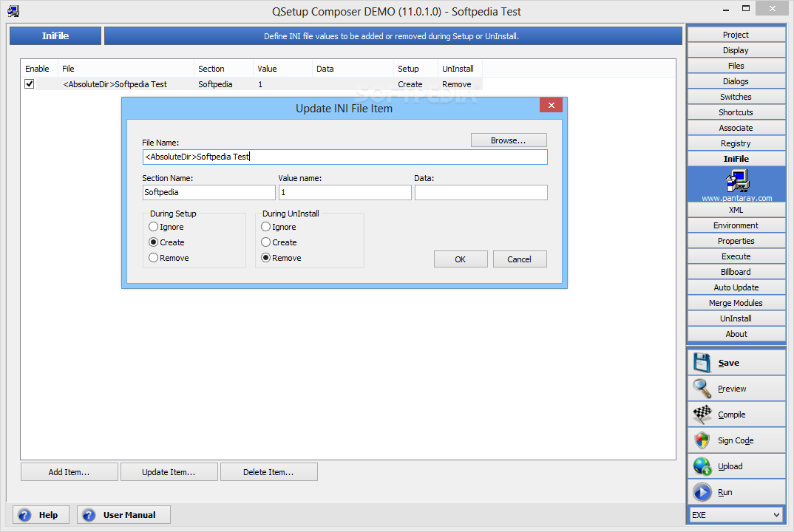Open the Registry section
Viewport: 794px width, 532px height.
tap(736, 143)
